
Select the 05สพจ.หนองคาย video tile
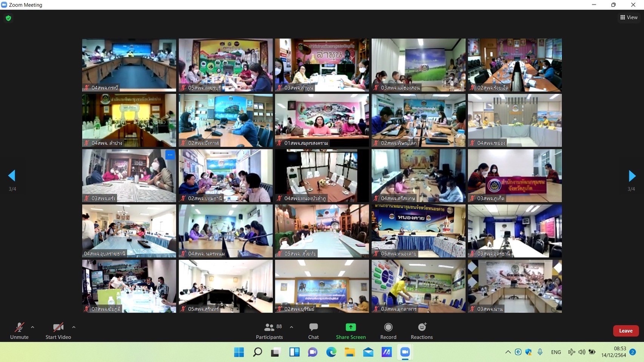coord(419,231)
